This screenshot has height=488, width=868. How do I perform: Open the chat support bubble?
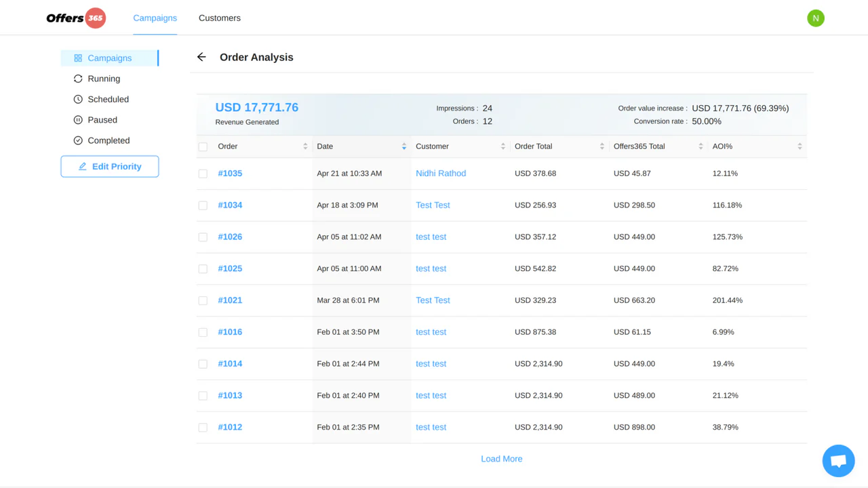click(838, 461)
